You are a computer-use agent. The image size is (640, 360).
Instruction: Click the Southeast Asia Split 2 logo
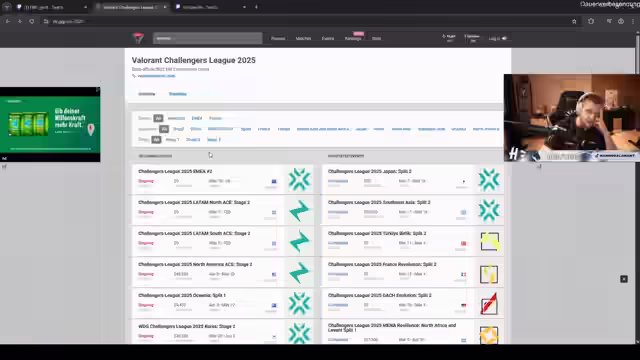[489, 210]
